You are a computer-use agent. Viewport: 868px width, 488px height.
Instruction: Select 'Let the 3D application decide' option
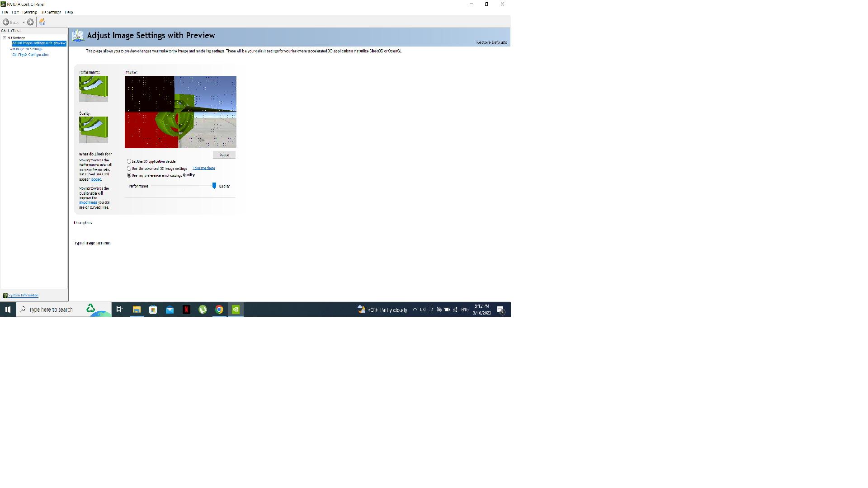coord(129,161)
